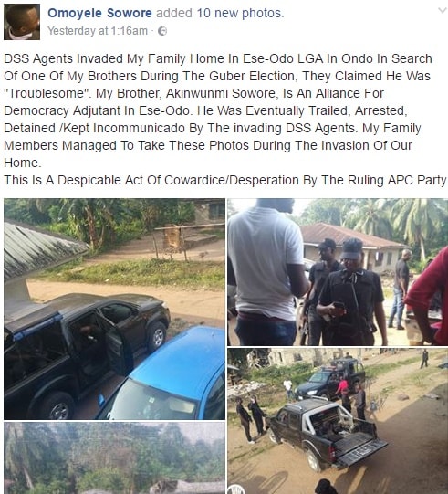View the bottom-left photo of hazy trees
The image size is (448, 494).
point(115,458)
